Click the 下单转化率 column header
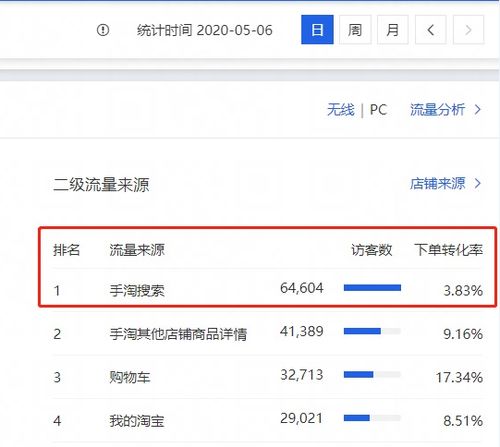Viewport: 500px width, 447px height. click(x=449, y=250)
